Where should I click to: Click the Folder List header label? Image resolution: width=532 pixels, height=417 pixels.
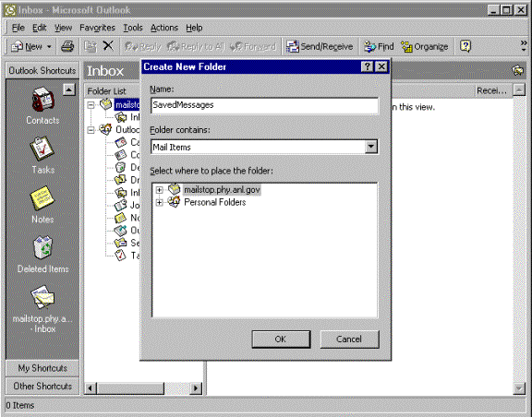pyautogui.click(x=106, y=90)
